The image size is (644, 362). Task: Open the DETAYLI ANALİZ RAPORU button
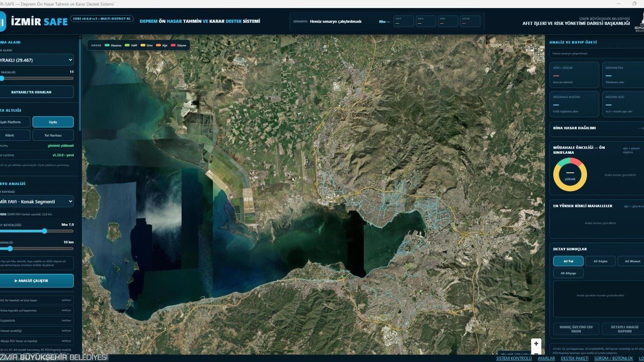(623, 329)
